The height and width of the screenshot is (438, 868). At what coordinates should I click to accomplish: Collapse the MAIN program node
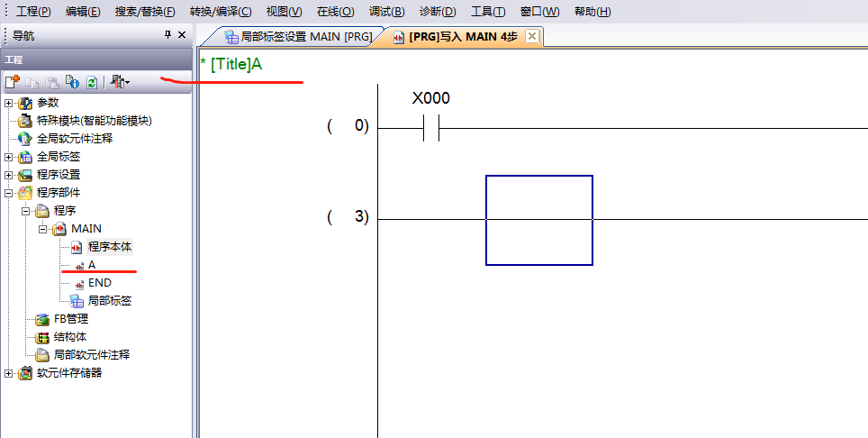tap(42, 229)
